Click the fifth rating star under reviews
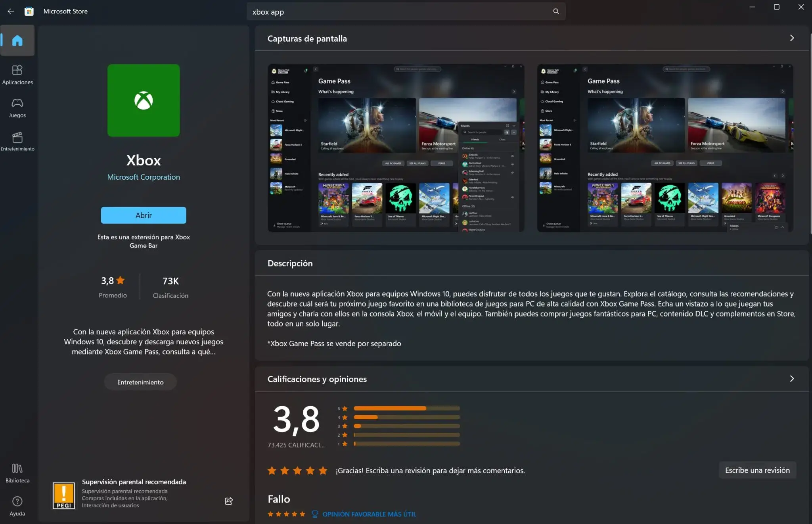The height and width of the screenshot is (524, 812). [323, 470]
